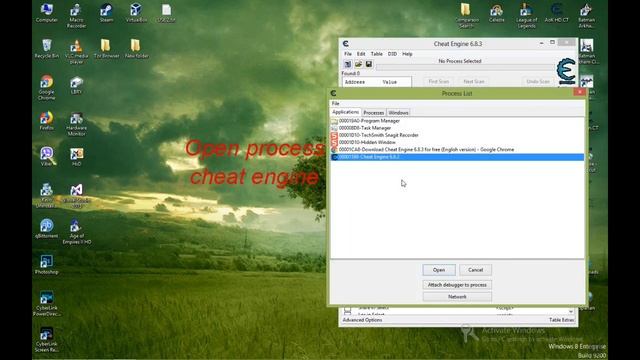Launch the Google Chrome desktop shortcut
This screenshot has width=640, height=360.
(x=47, y=87)
